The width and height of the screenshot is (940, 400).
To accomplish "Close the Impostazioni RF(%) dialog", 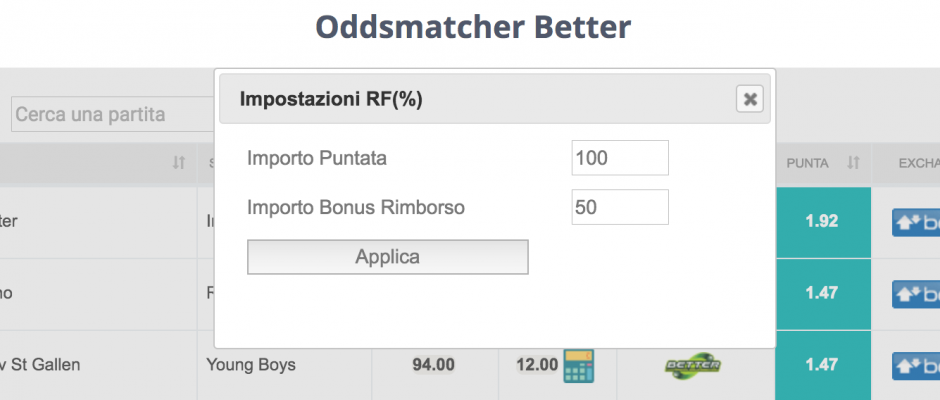I will point(749,99).
